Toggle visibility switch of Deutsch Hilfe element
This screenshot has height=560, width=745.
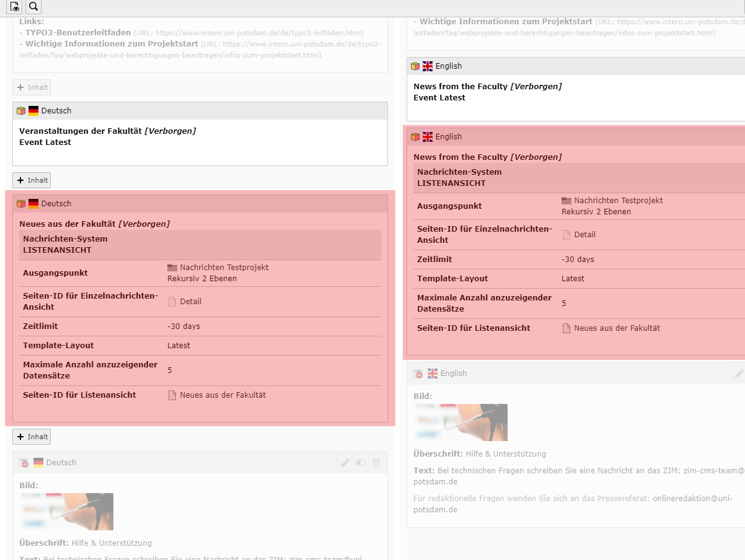tap(361, 463)
